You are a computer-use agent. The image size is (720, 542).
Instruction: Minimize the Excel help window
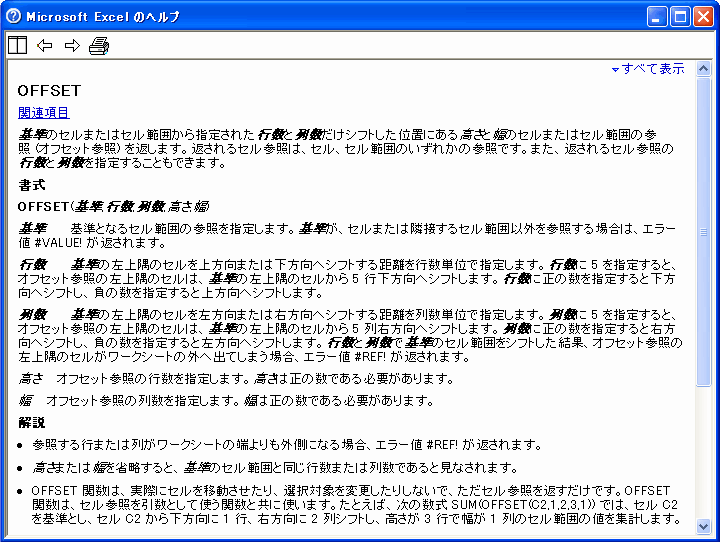tap(657, 17)
